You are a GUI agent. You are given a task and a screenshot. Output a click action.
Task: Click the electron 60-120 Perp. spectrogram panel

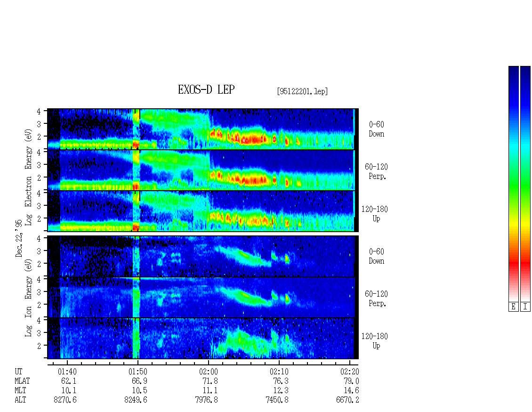pos(203,170)
